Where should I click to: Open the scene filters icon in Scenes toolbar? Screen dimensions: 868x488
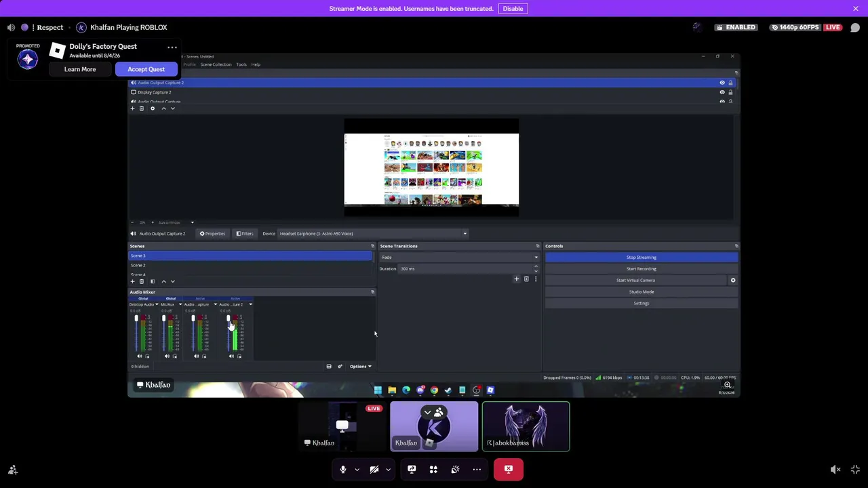click(153, 281)
